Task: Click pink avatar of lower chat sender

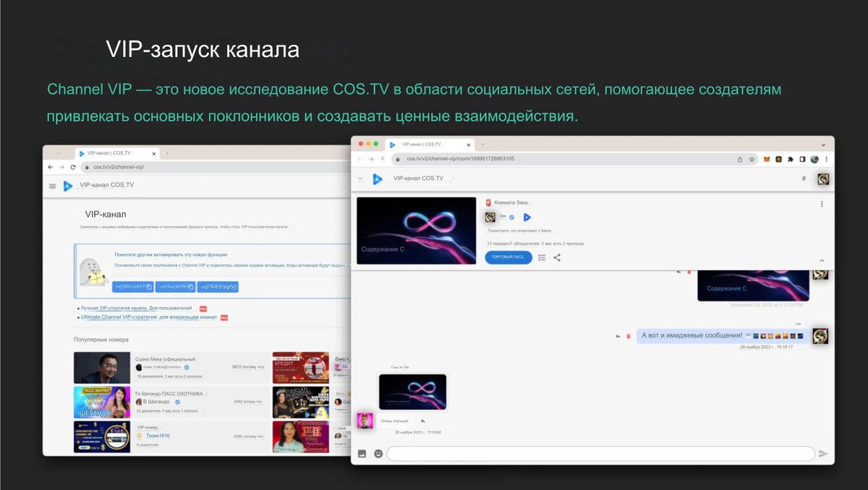Action: point(365,421)
